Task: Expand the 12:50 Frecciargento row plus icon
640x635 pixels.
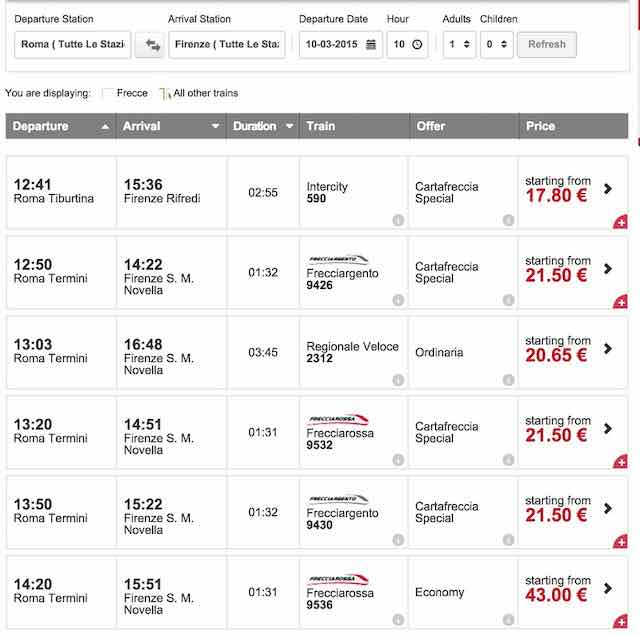Action: 620,302
